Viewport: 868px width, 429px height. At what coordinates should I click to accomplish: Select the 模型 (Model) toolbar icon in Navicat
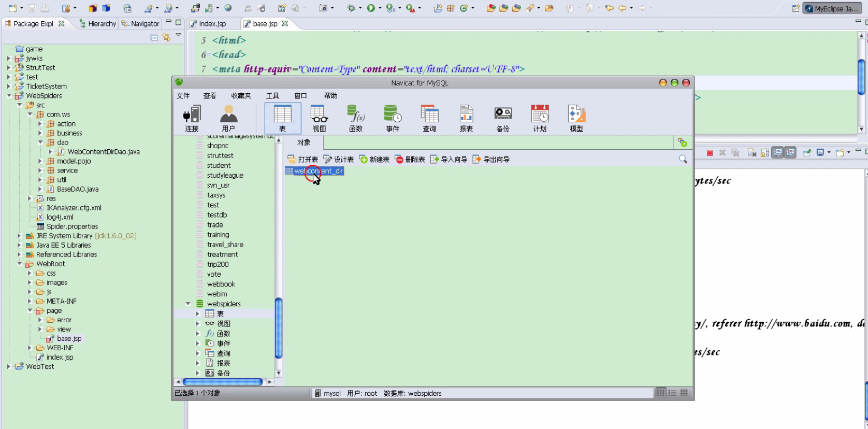576,118
